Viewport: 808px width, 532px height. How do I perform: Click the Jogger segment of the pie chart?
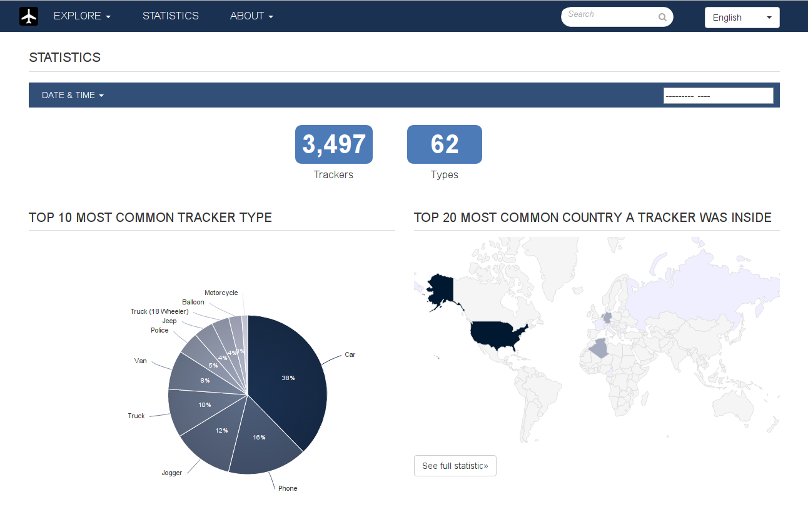(222, 430)
